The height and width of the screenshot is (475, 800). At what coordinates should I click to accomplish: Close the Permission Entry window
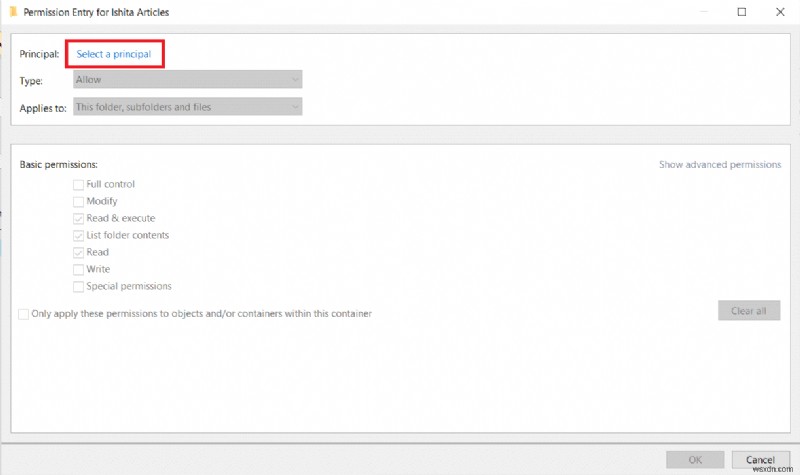coord(780,12)
